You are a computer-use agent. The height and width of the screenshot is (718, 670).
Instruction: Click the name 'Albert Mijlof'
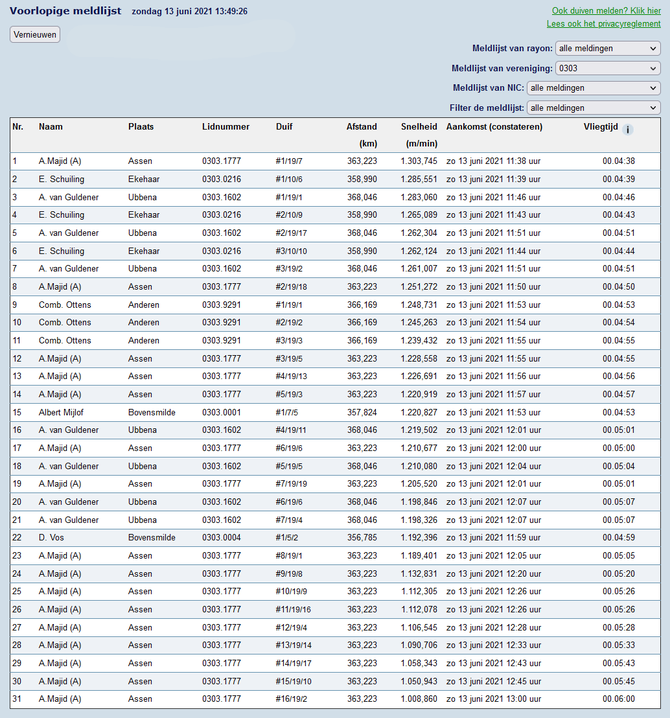(x=61, y=413)
